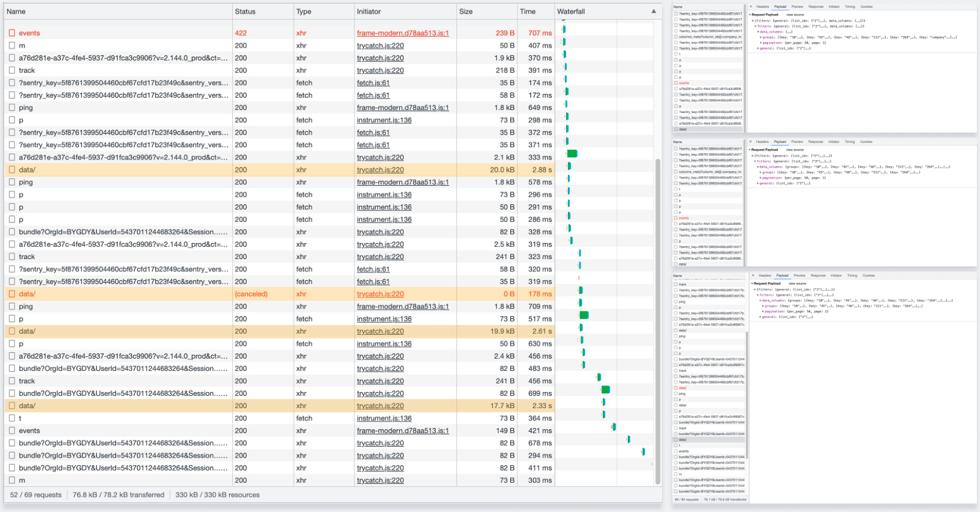Tick the checkbox of the 17.7 kB data/ request
Image resolution: width=980 pixels, height=512 pixels.
(x=12, y=406)
